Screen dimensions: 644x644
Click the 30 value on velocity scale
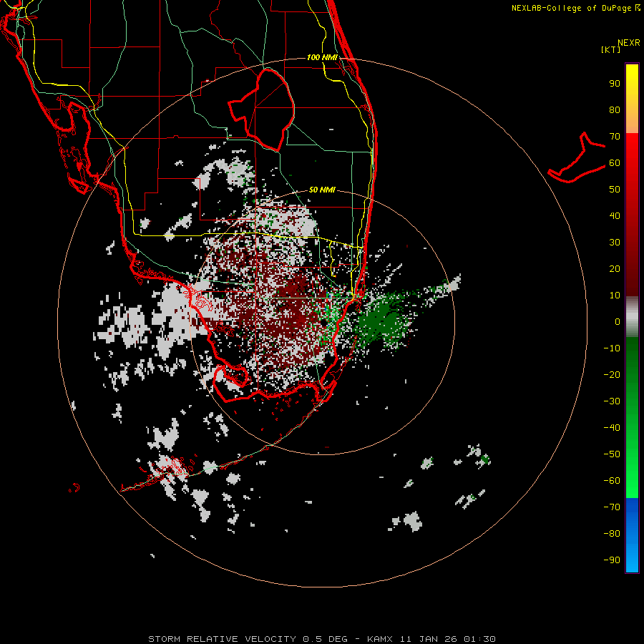[x=615, y=243]
